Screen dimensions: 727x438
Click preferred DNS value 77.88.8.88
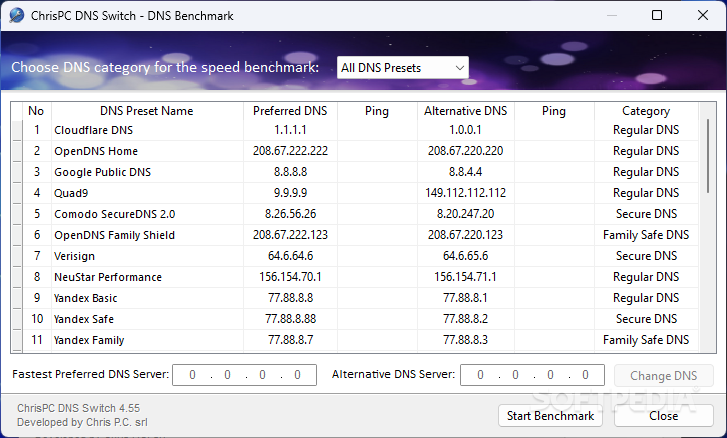[290, 319]
